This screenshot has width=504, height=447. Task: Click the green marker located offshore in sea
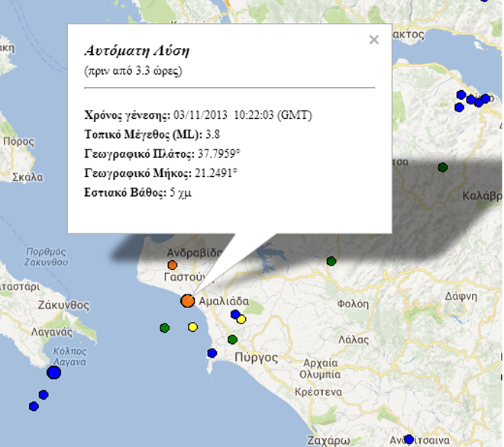tap(164, 328)
